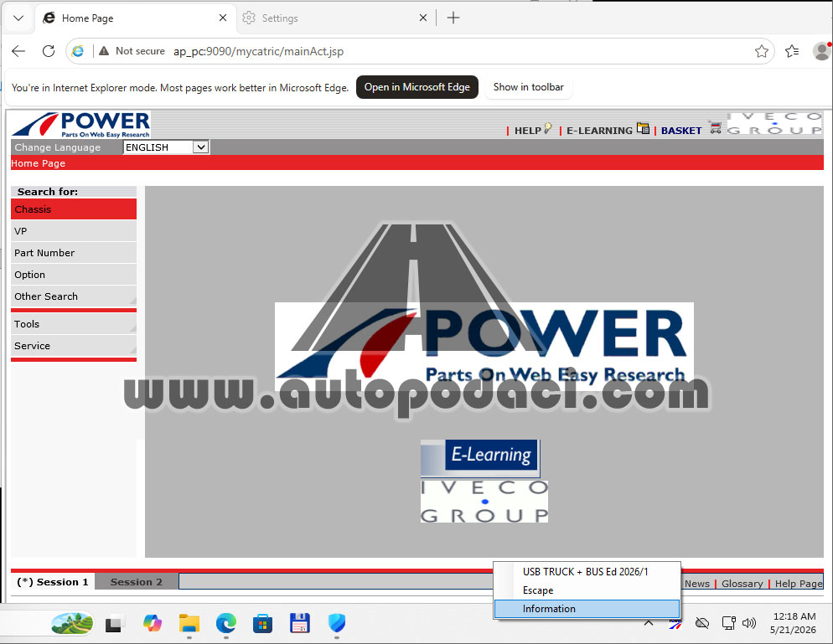Choose Part Number search

click(x=73, y=253)
